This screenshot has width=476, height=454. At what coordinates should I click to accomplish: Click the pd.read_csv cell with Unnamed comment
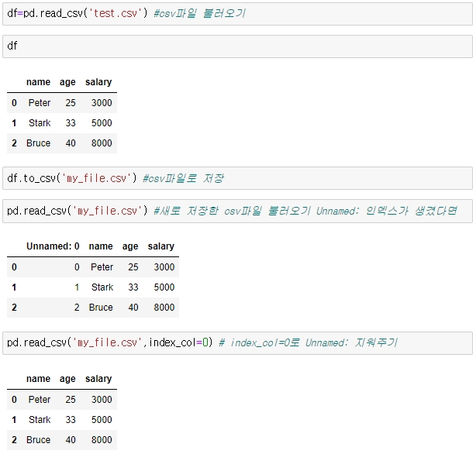pos(238,211)
